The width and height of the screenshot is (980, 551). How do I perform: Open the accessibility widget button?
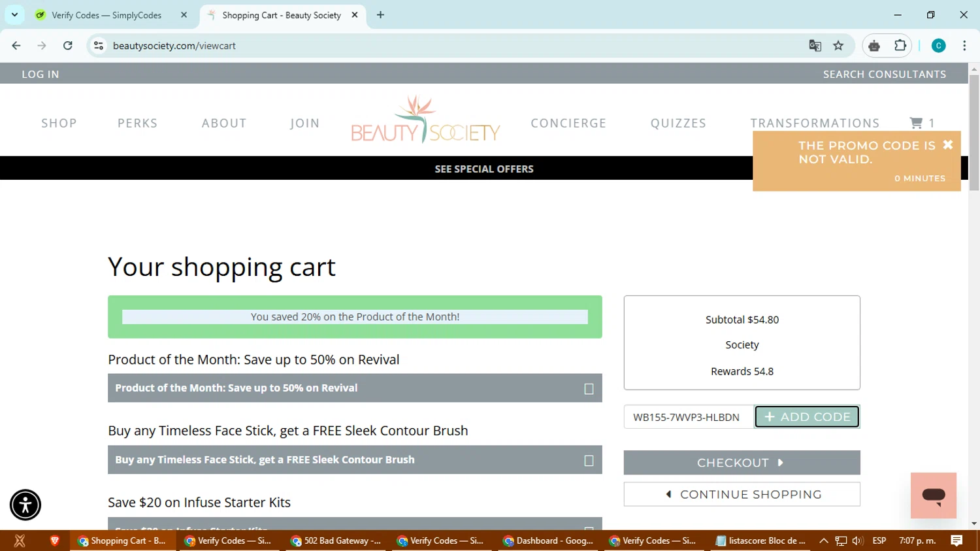pyautogui.click(x=25, y=505)
